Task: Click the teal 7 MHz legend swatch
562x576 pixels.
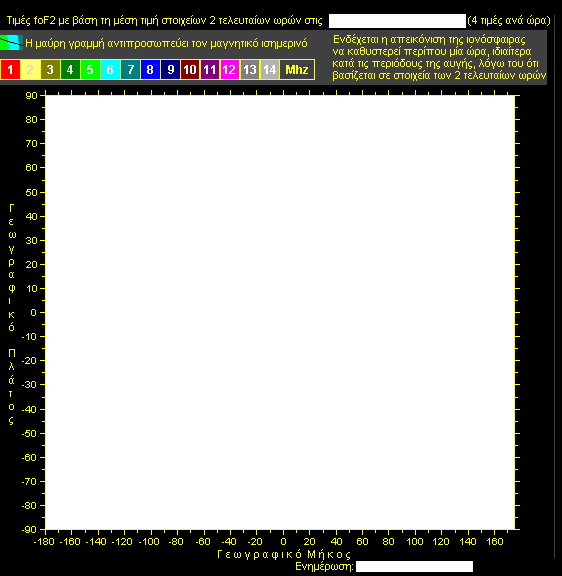Action: [x=130, y=69]
